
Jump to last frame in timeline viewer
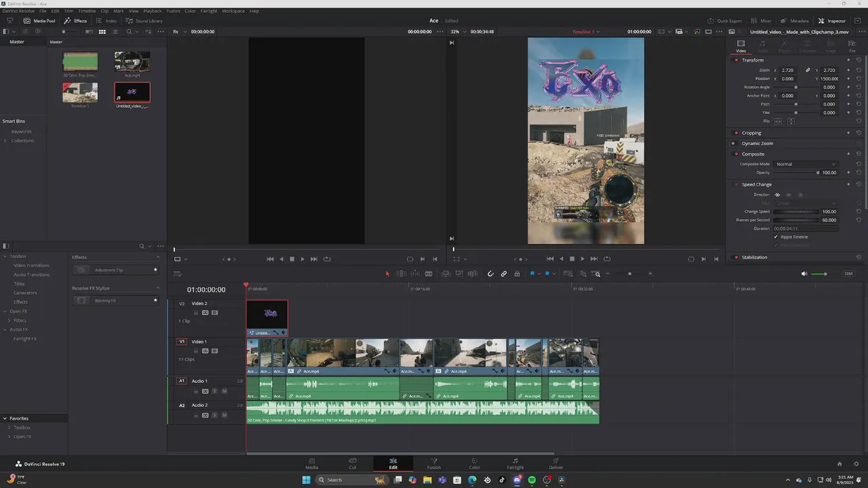[594, 259]
